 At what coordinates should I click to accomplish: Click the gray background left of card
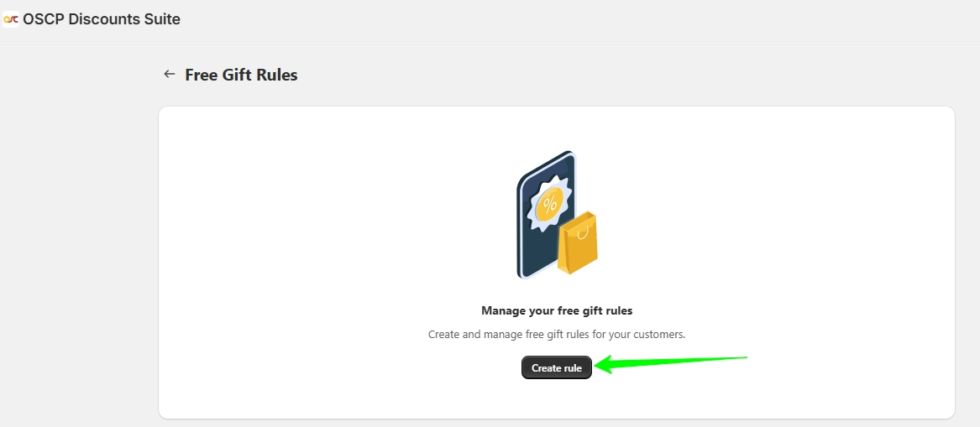pos(75,250)
